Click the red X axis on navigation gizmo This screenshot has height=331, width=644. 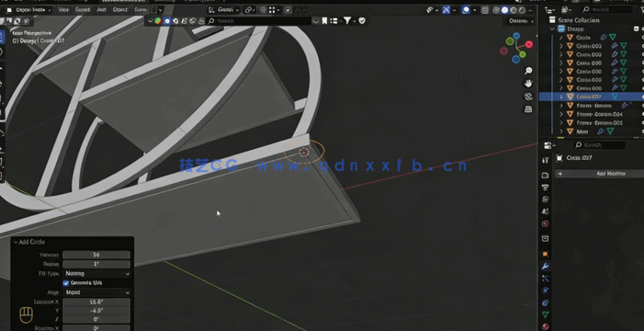tap(529, 44)
